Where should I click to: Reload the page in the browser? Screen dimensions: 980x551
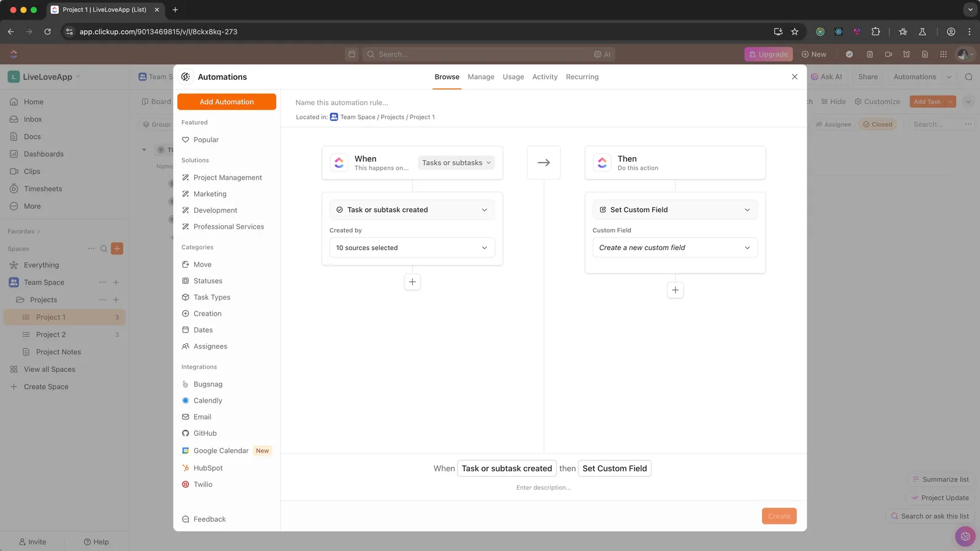(47, 32)
